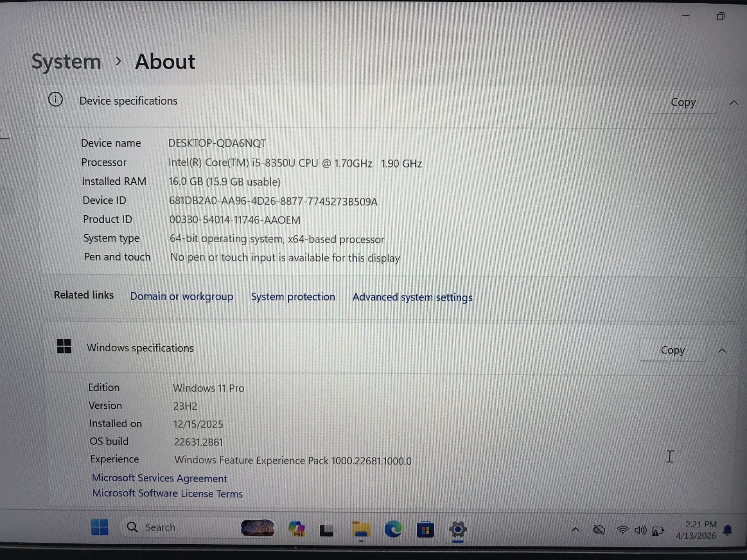This screenshot has height=560, width=747.
Task: Click the restore window button
Action: pyautogui.click(x=720, y=16)
